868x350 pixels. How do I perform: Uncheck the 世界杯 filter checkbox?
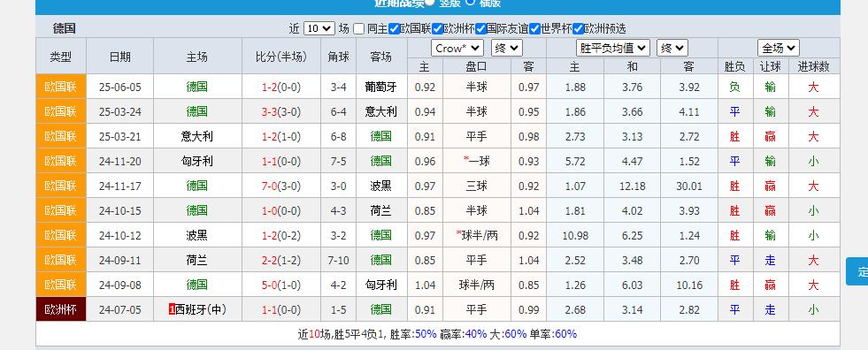[x=534, y=29]
